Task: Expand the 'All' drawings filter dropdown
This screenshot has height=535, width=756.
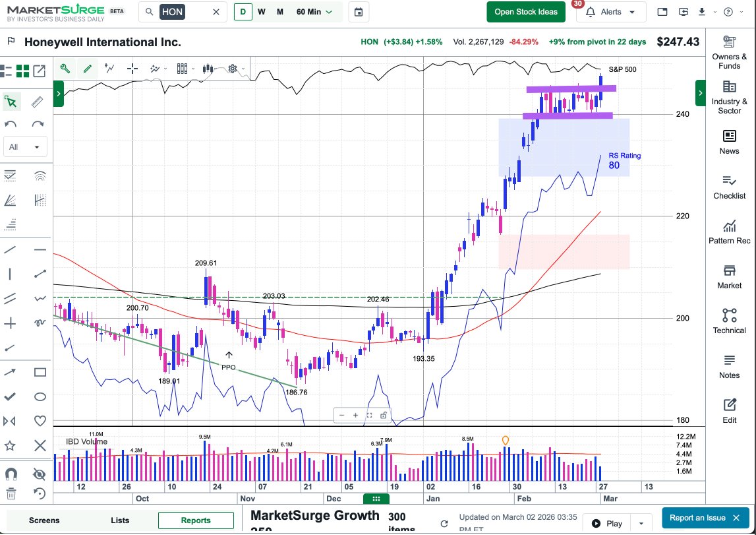Action: click(24, 146)
